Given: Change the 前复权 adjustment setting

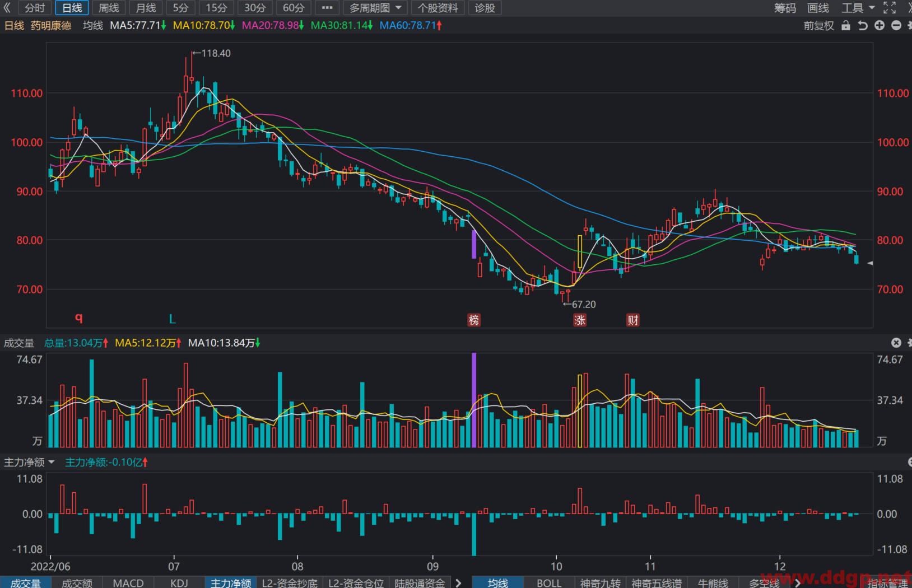Looking at the screenshot, I should click(818, 26).
